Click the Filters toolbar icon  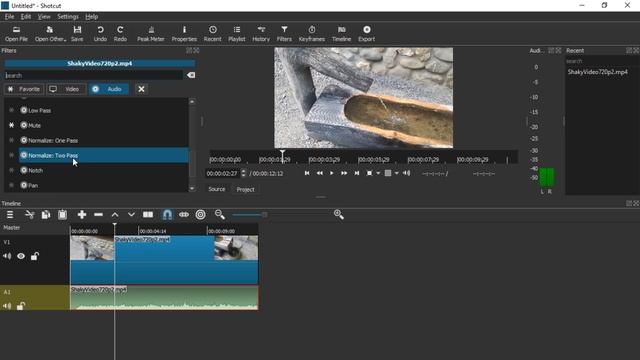(284, 33)
